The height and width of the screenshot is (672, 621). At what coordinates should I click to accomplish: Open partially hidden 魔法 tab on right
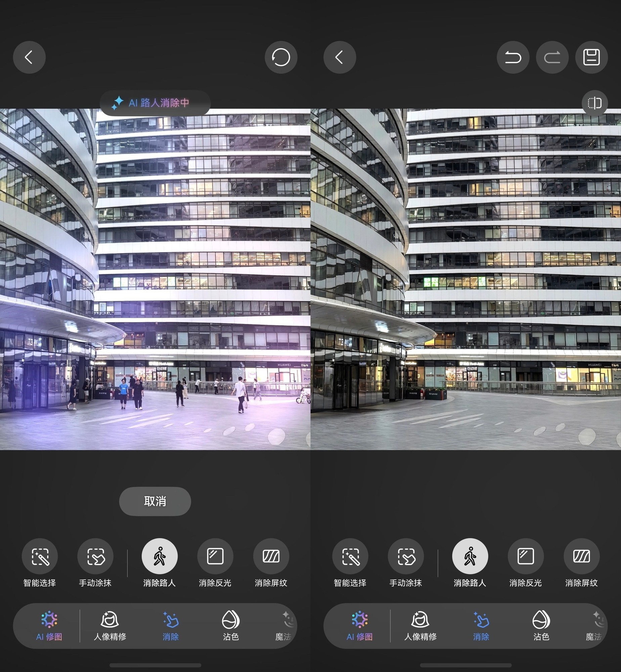[x=594, y=626]
